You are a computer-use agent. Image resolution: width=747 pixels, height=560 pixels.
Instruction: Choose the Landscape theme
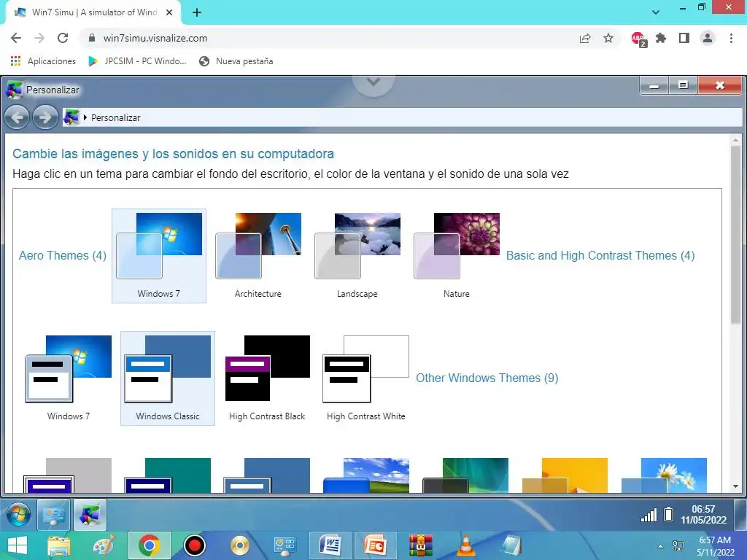(x=357, y=256)
